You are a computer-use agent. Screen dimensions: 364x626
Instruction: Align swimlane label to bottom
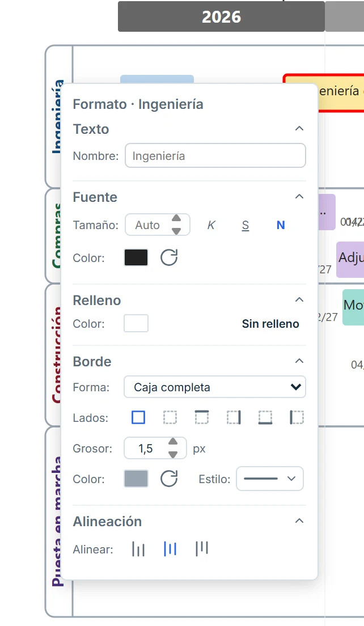click(x=138, y=549)
